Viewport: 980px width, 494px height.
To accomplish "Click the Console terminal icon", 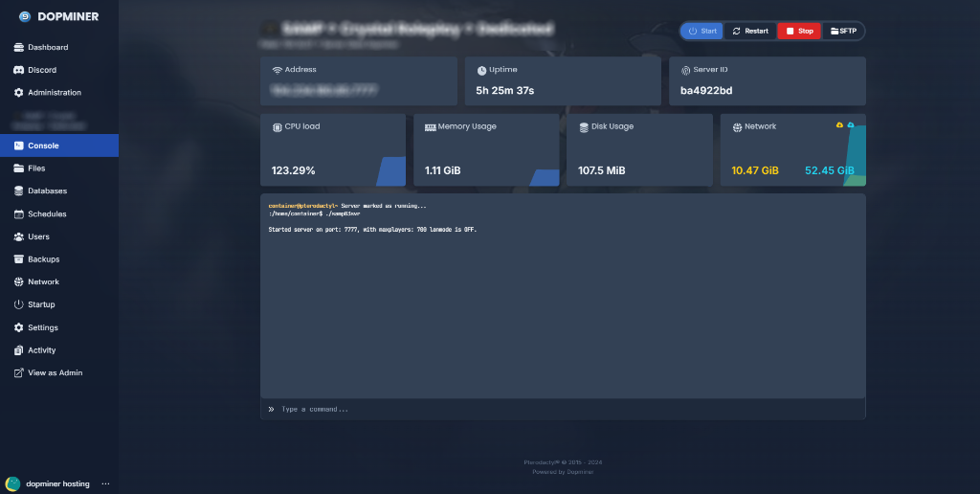I will pyautogui.click(x=19, y=146).
